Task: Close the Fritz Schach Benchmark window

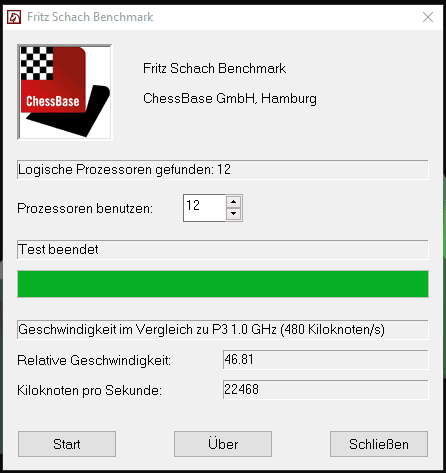Action: pos(428,17)
